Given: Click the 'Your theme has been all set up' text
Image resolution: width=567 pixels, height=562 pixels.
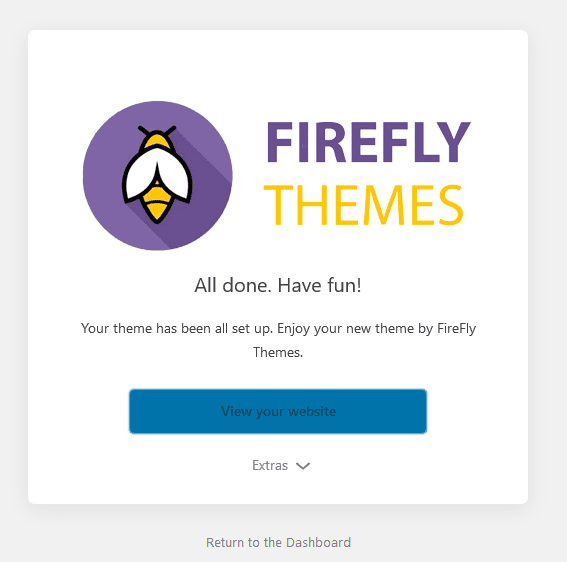Looking at the screenshot, I should (x=176, y=329).
